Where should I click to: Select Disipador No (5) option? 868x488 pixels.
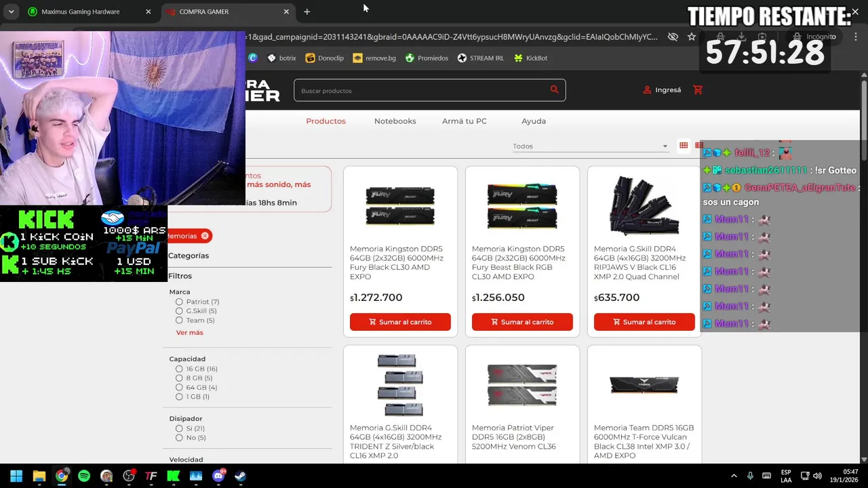tap(179, 438)
